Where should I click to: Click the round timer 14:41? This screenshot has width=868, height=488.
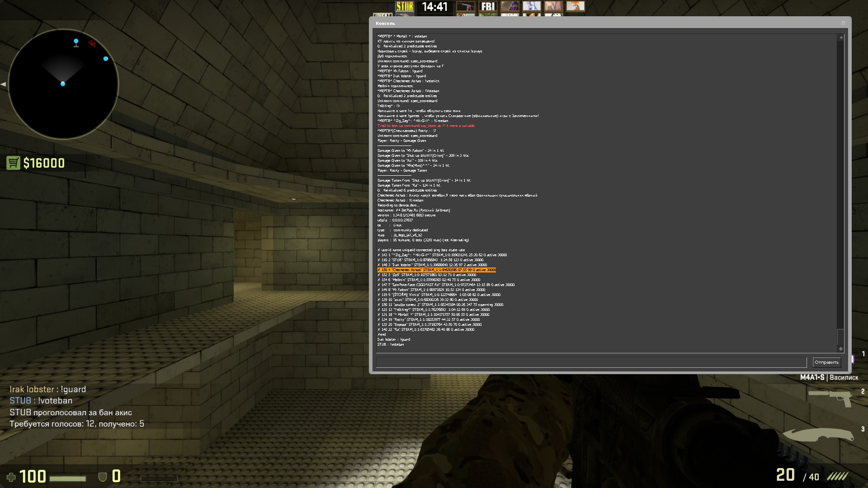[x=434, y=7]
